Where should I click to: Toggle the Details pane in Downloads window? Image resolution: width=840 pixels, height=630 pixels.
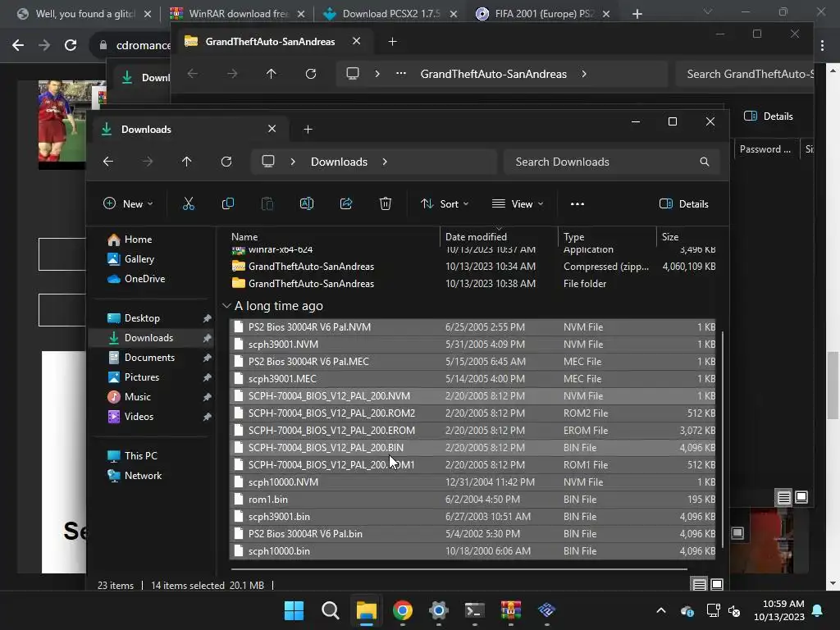(683, 203)
